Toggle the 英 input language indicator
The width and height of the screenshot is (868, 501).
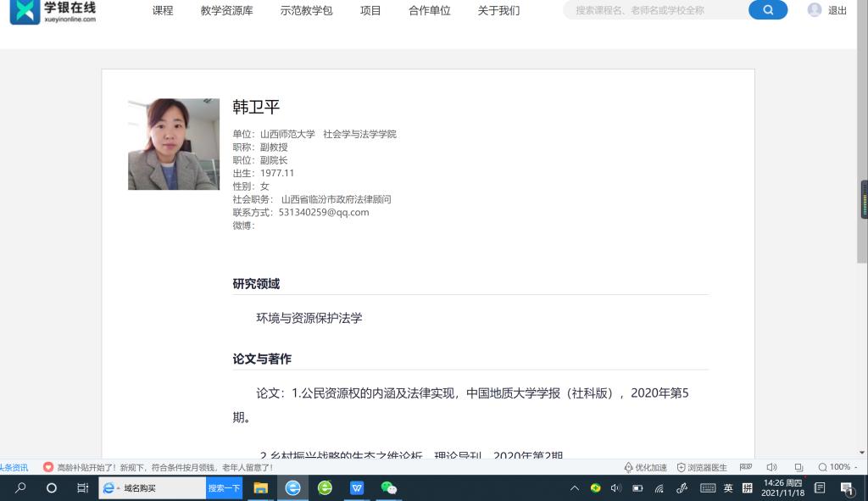tap(728, 487)
